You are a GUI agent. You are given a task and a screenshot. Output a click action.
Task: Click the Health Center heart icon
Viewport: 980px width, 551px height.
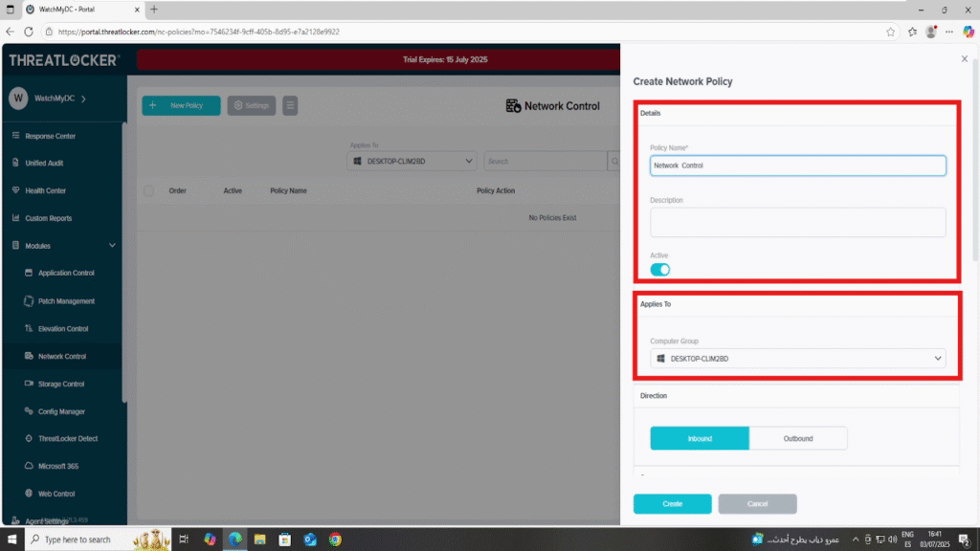click(15, 190)
